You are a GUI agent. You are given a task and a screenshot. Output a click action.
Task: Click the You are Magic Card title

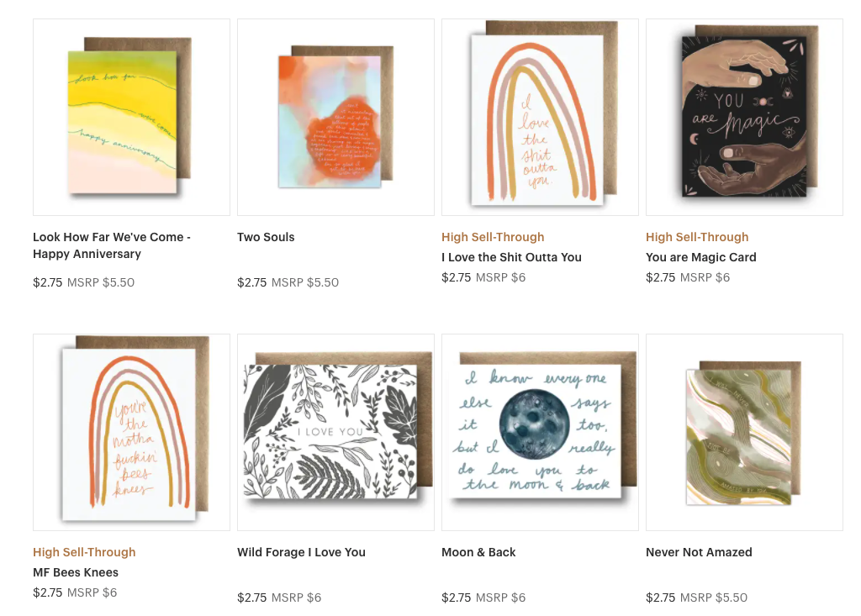click(700, 257)
